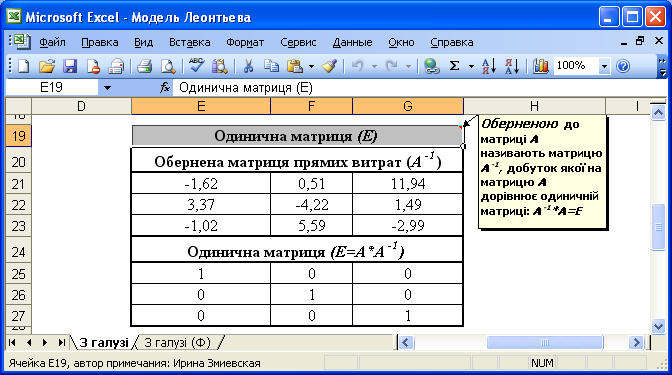The image size is (672, 375).
Task: Switch to the '3 галузі (Ф)' sheet tab
Action: 177,343
